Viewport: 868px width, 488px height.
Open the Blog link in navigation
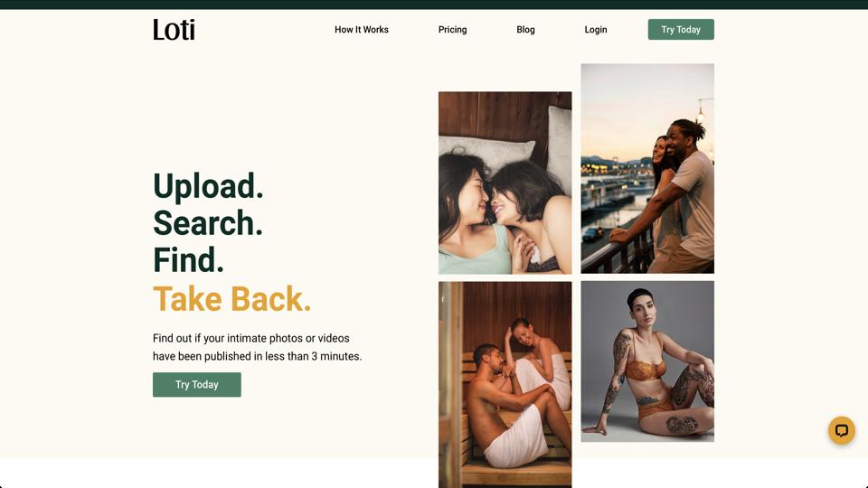coord(525,30)
